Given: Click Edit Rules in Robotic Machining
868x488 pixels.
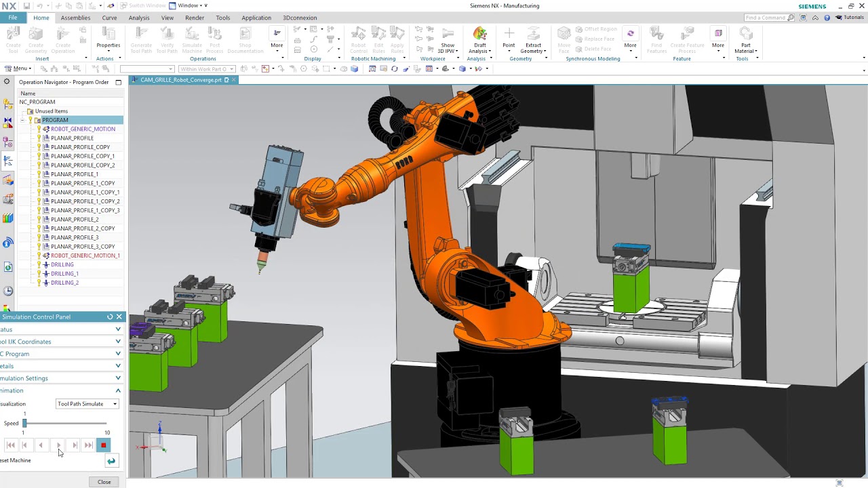Looking at the screenshot, I should pyautogui.click(x=379, y=40).
